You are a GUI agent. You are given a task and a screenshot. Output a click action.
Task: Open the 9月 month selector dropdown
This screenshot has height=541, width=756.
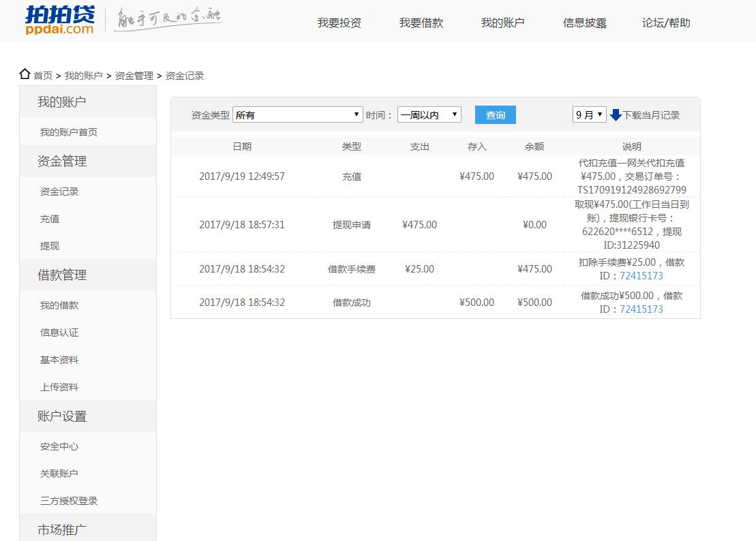click(589, 114)
